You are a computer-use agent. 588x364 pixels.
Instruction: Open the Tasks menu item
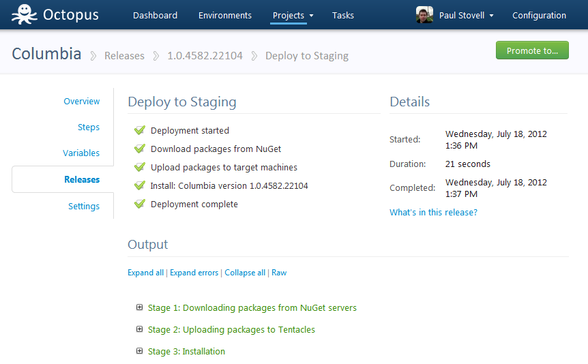(x=342, y=16)
